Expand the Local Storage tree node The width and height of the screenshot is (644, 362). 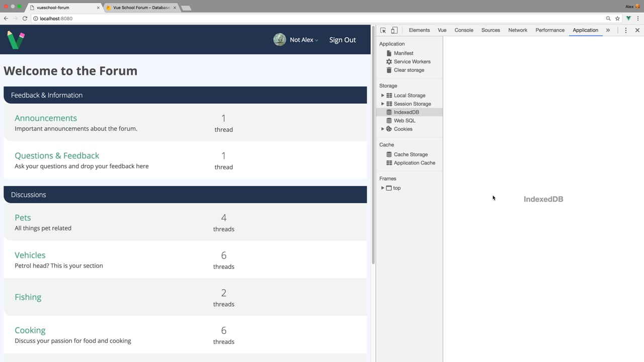click(x=382, y=95)
